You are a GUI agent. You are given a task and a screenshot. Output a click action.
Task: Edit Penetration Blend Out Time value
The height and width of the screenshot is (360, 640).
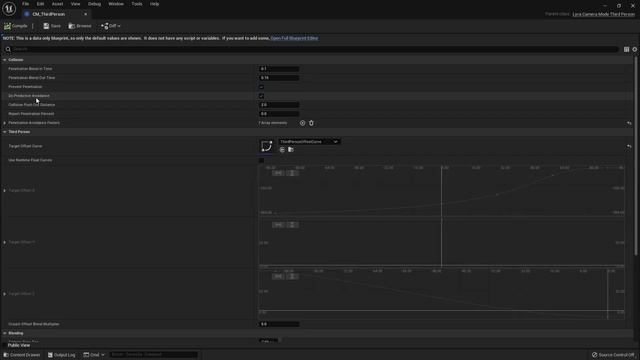click(x=279, y=78)
